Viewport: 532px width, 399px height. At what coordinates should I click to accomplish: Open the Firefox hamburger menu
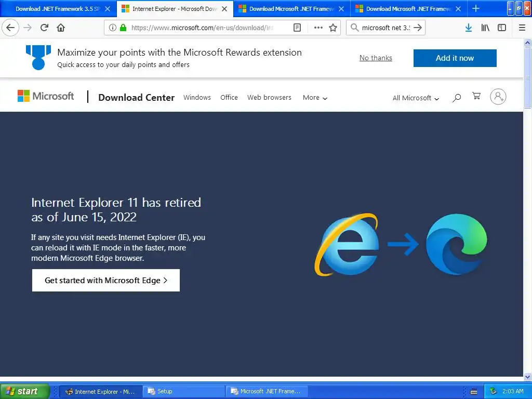click(522, 28)
